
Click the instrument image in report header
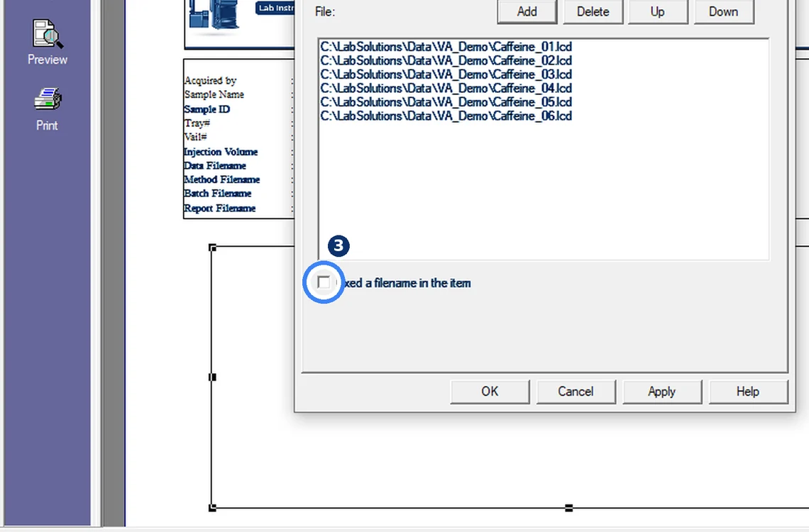tap(214, 16)
